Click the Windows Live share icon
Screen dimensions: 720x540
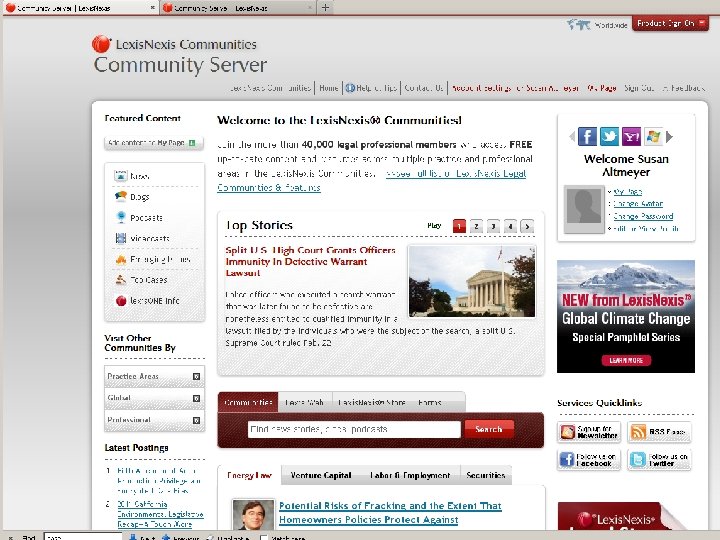pyautogui.click(x=653, y=136)
